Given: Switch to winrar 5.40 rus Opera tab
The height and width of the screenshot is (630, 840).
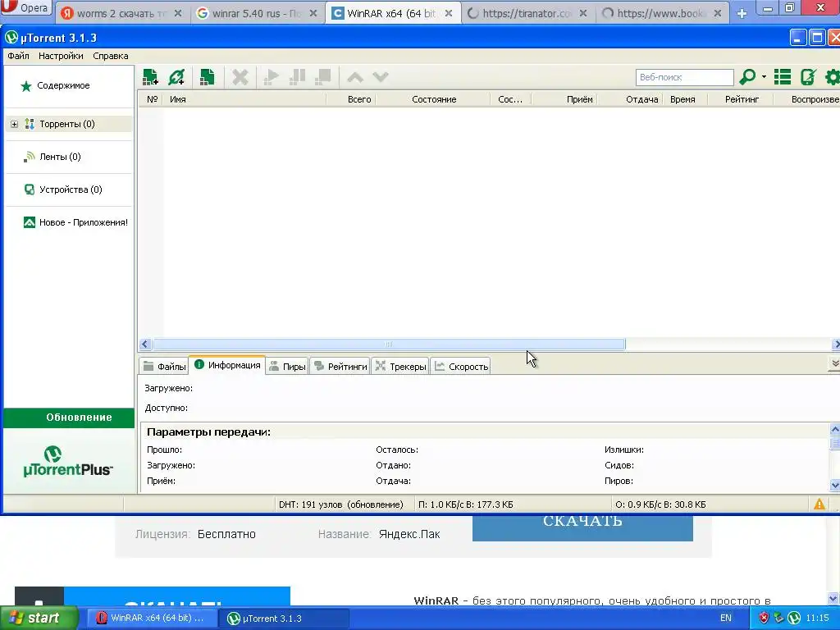Looking at the screenshot, I should (x=258, y=13).
